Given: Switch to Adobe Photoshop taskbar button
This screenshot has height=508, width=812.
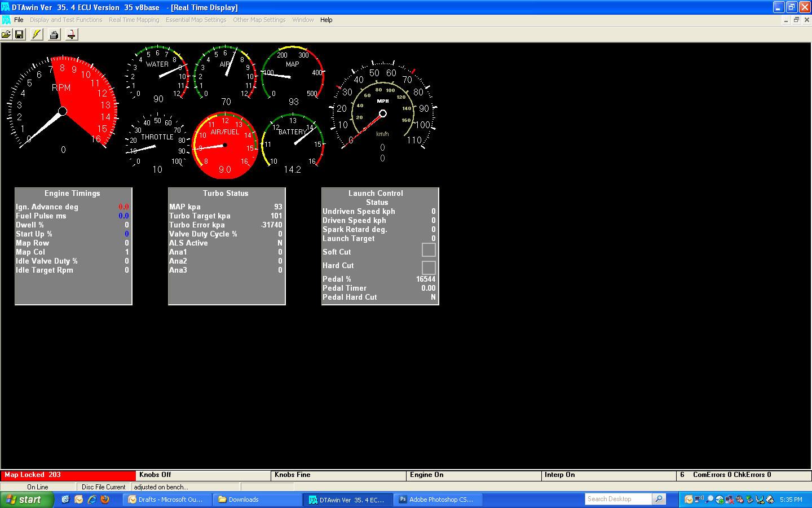Looking at the screenshot, I should [x=438, y=500].
